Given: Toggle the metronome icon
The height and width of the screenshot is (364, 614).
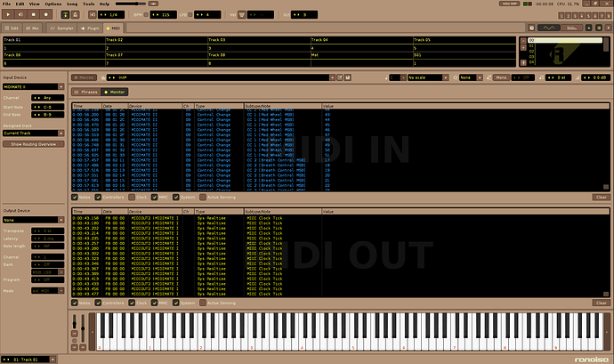Looking at the screenshot, I should tap(75, 15).
